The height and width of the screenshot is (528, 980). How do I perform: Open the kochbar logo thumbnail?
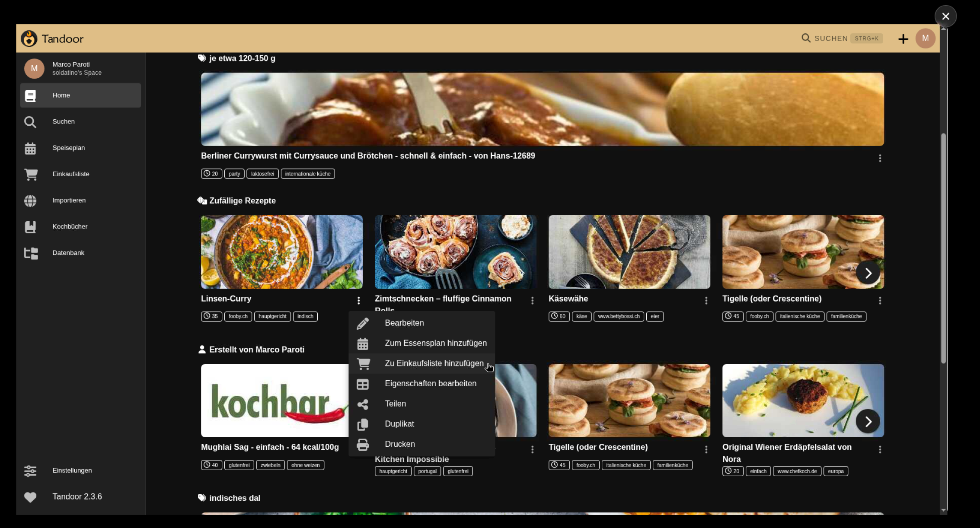coord(275,401)
